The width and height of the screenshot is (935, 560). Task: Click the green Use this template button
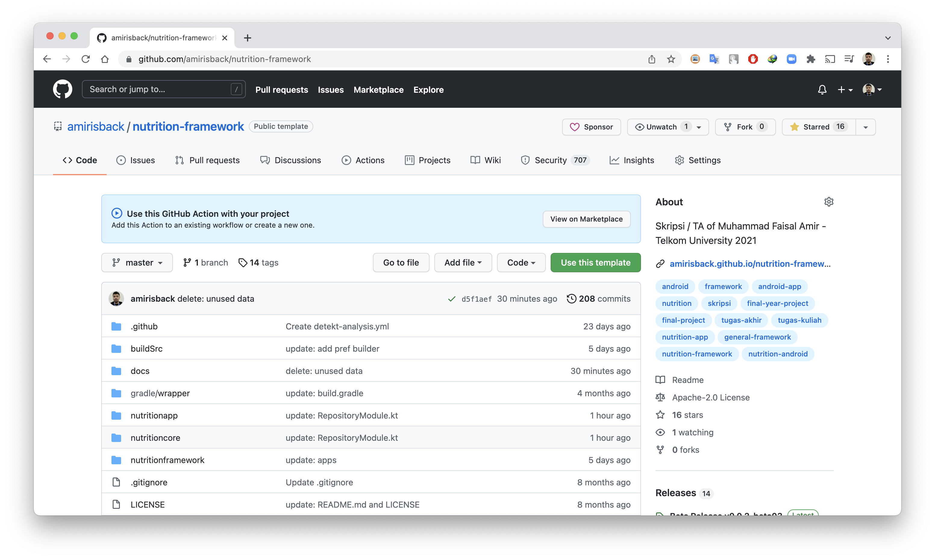[595, 263]
